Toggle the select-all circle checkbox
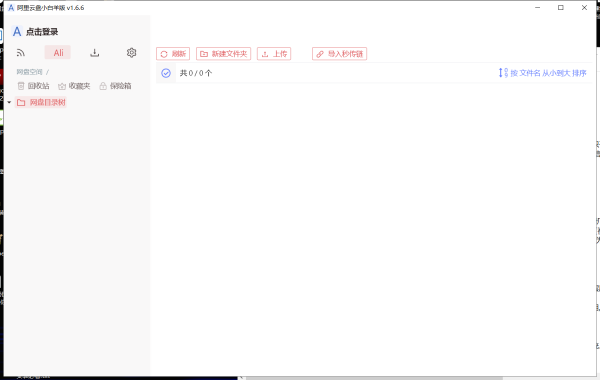 pos(166,73)
